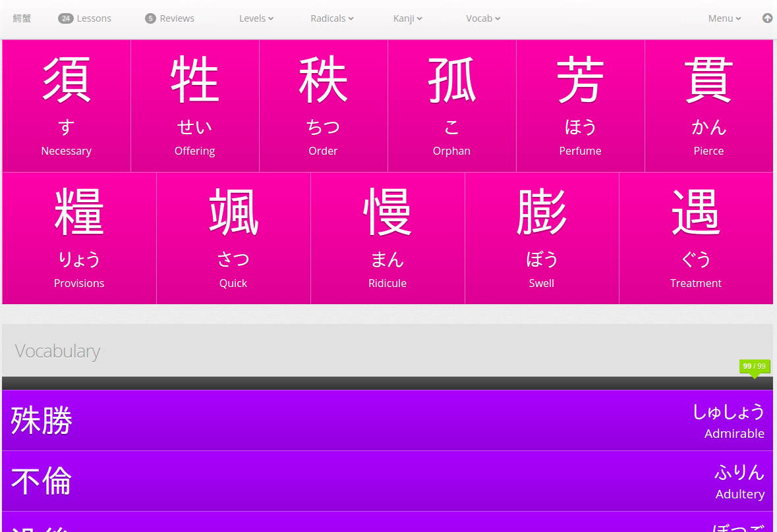The height and width of the screenshot is (532, 777).
Task: Open the Lessons page with 24 badge
Action: click(x=85, y=18)
